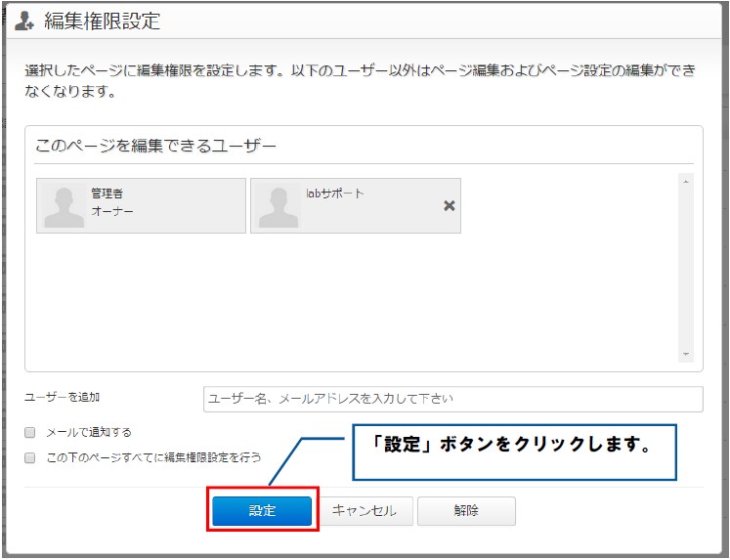Click the キャンセル button
This screenshot has height=560, width=730.
364,511
